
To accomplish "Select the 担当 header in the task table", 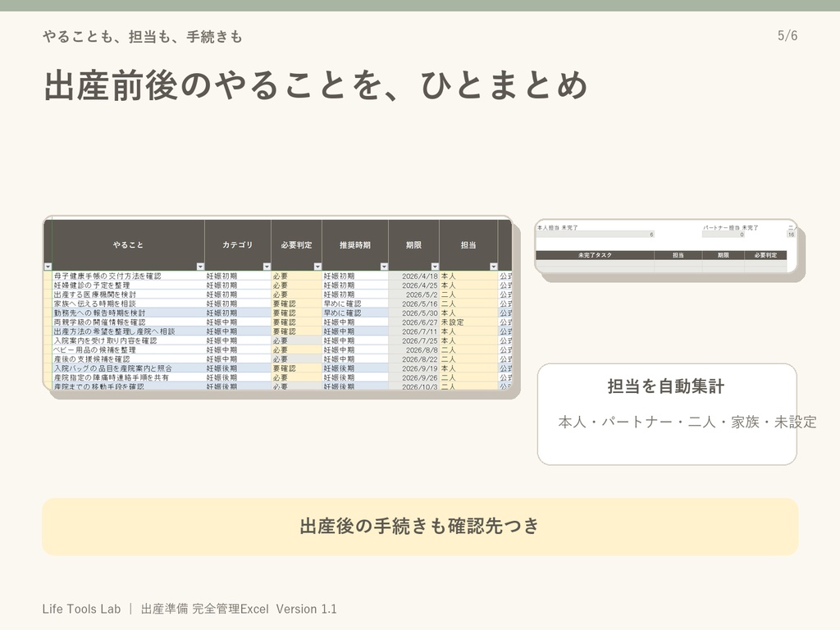I will (468, 244).
